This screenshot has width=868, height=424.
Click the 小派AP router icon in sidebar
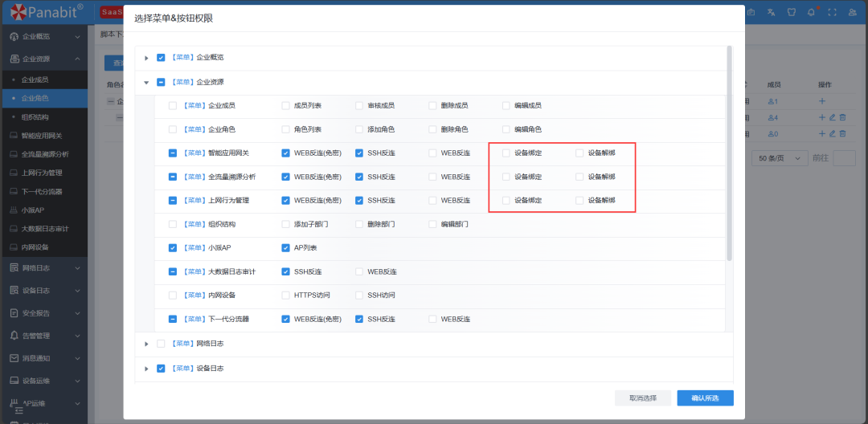14,210
